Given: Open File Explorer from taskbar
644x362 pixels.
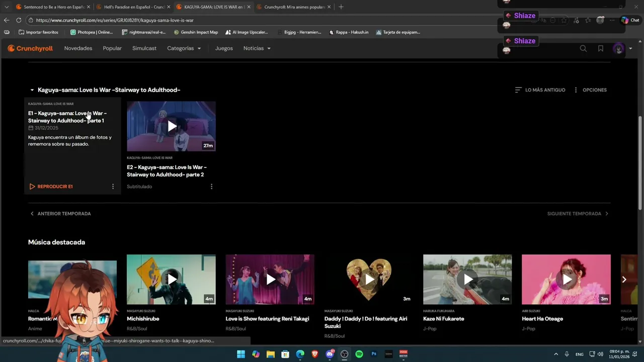Looking at the screenshot, I should [x=271, y=354].
